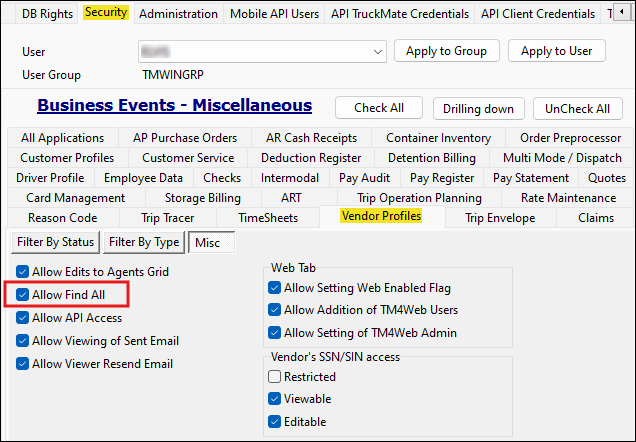The height and width of the screenshot is (442, 636).
Task: Uncheck Allow Edits to Agents Grid
Action: tap(23, 272)
